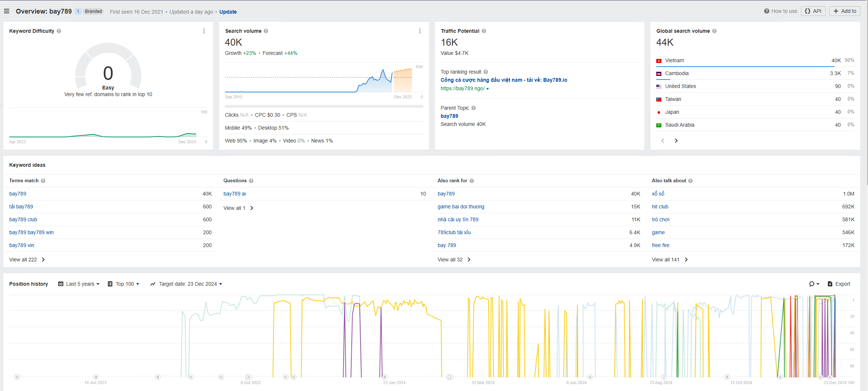This screenshot has height=391, width=868.
Task: Open the Last 5 years date range dropdown
Action: [x=79, y=284]
